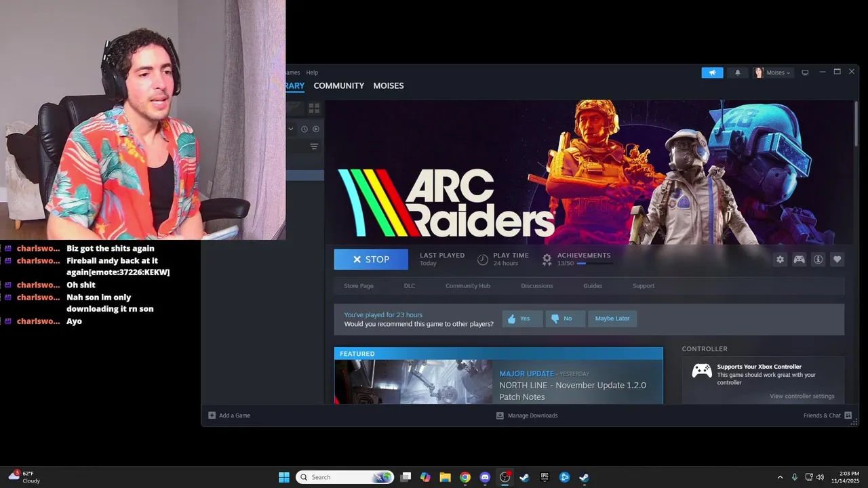The height and width of the screenshot is (488, 868).
Task: Launch Copilot from the taskbar
Action: [x=425, y=477]
